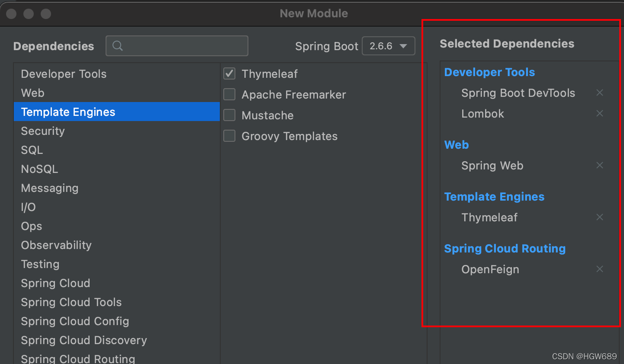The width and height of the screenshot is (624, 364).
Task: Open Spring Cloud Config category
Action: tap(117, 321)
